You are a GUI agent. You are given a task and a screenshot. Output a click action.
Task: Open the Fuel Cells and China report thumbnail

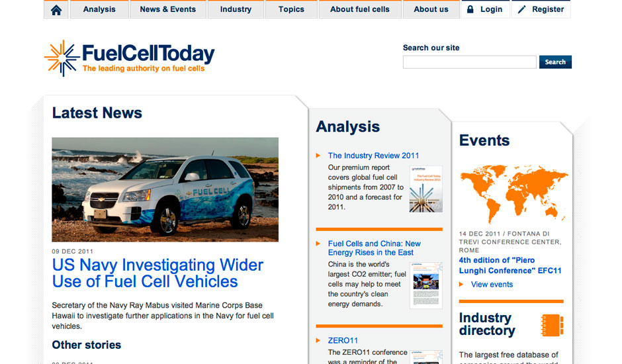click(x=425, y=285)
